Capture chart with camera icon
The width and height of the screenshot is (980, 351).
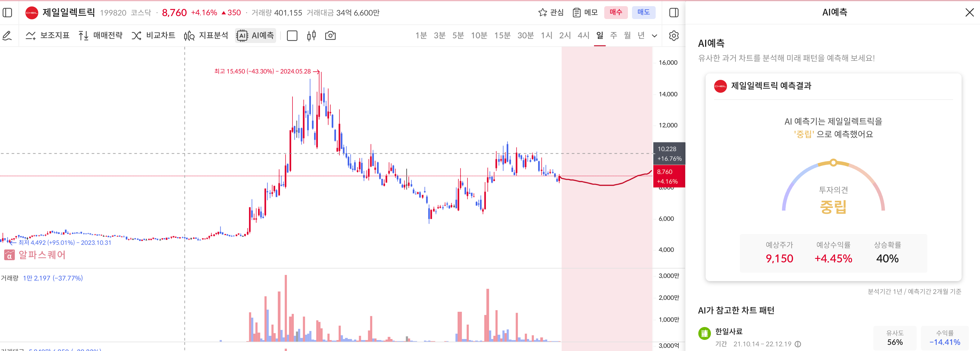330,36
